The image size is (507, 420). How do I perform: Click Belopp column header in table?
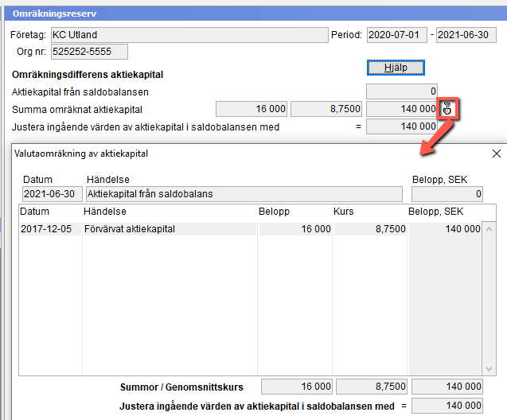pos(274,212)
